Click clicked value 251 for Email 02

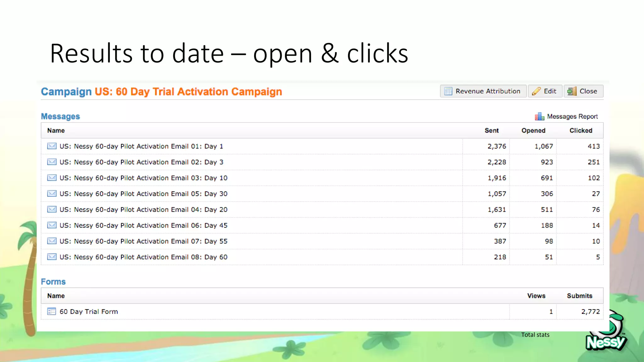point(594,162)
